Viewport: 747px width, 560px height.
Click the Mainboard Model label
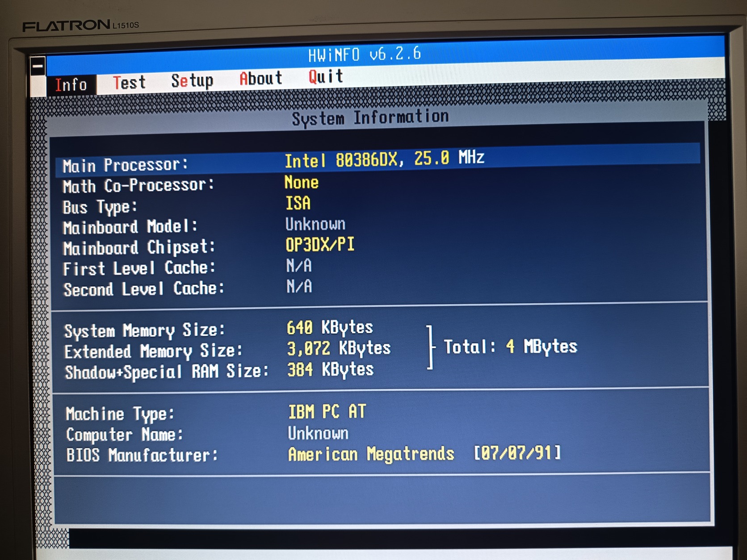130,227
